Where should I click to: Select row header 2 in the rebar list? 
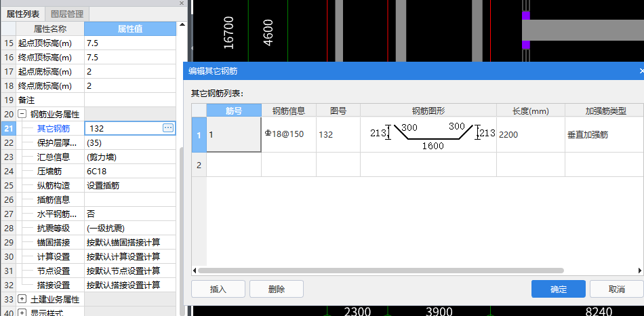pos(199,165)
